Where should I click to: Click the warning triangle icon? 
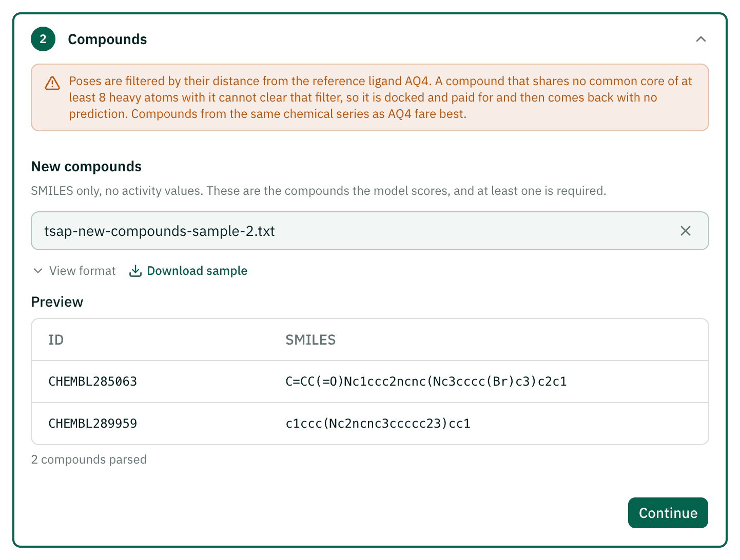[52, 83]
